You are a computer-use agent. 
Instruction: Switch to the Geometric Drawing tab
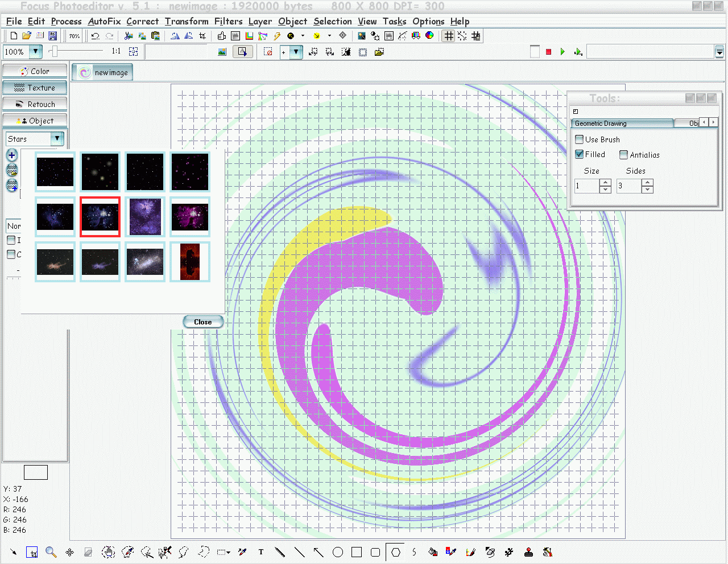pyautogui.click(x=622, y=123)
